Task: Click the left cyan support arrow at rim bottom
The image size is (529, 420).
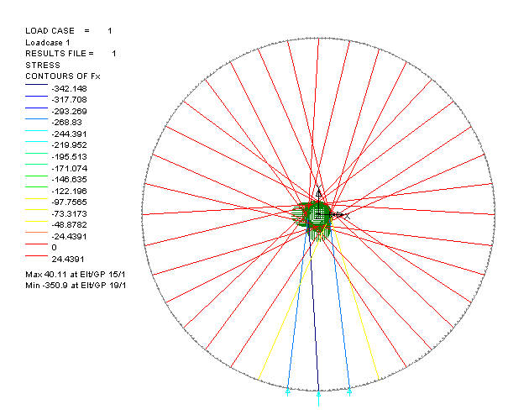Action: [287, 391]
